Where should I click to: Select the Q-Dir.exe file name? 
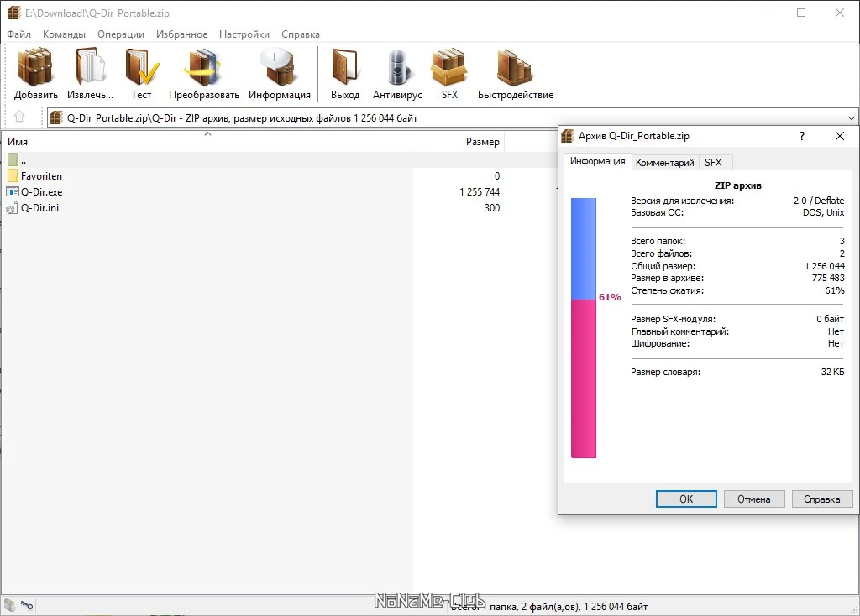coord(42,192)
